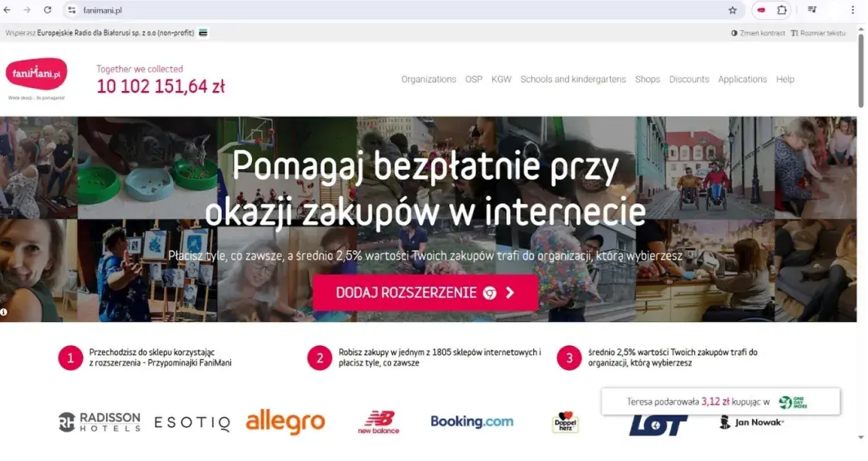Open the Shops menu item
The height and width of the screenshot is (461, 868).
pyautogui.click(x=647, y=79)
